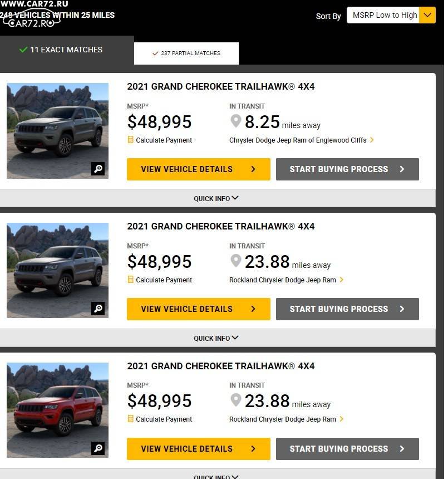Start buying process for second gray Trailhawk

347,309
